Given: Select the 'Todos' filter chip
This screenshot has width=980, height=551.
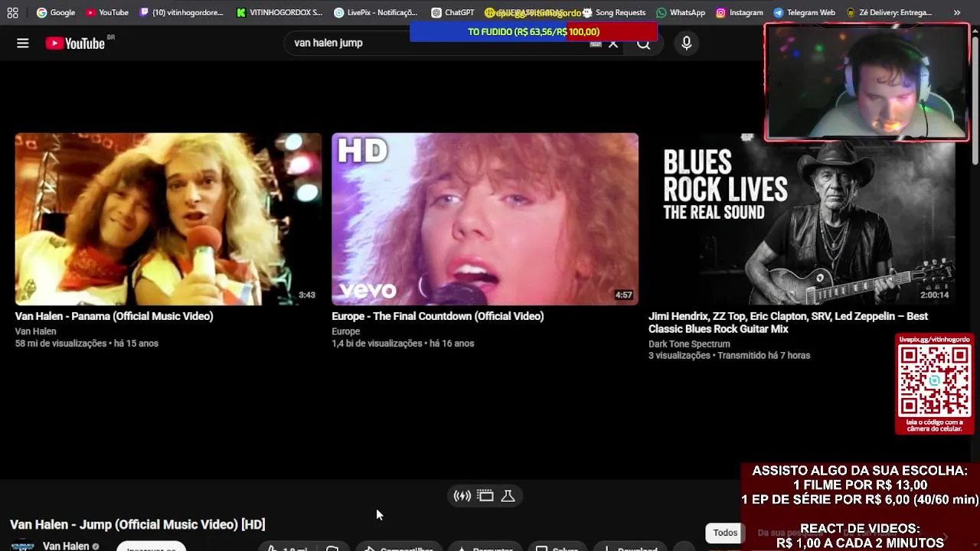Looking at the screenshot, I should (725, 533).
